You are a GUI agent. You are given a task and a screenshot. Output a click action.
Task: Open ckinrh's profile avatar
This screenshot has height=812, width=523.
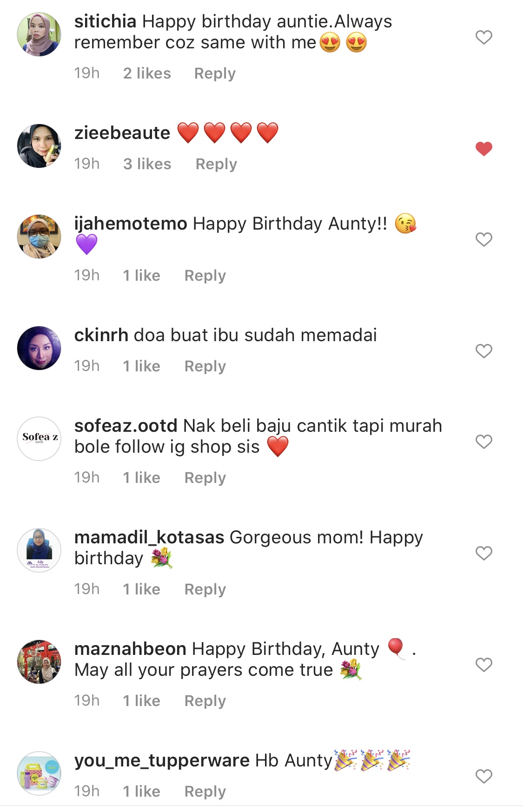[39, 348]
